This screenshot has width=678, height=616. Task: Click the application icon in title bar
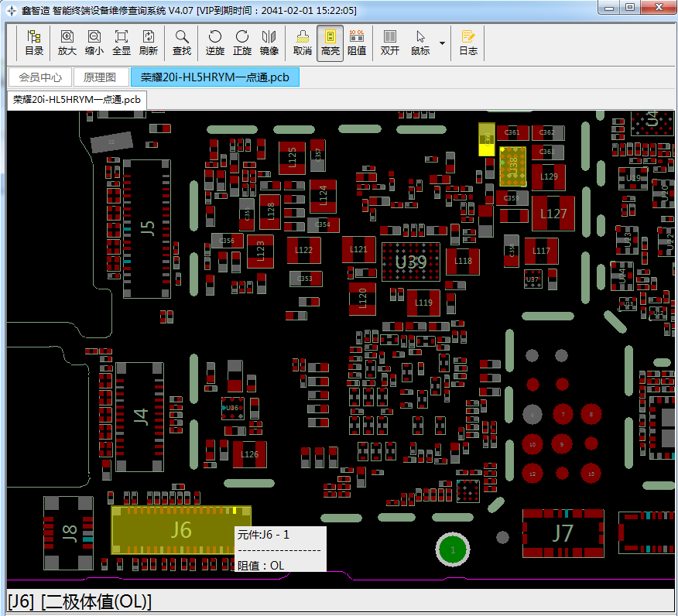pos(12,10)
